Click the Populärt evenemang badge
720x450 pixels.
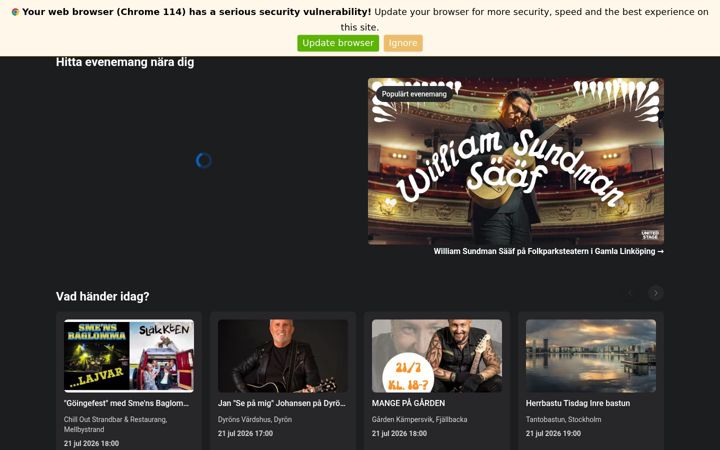[414, 94]
